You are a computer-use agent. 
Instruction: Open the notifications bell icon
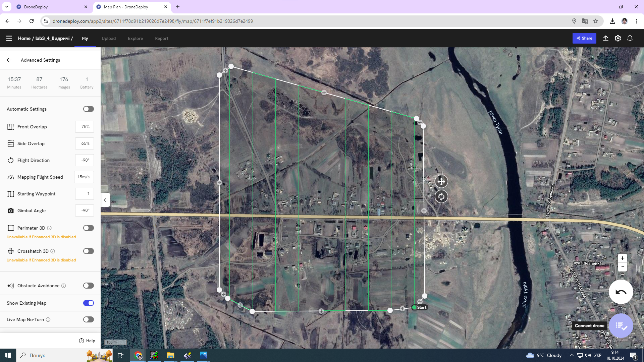pos(630,38)
